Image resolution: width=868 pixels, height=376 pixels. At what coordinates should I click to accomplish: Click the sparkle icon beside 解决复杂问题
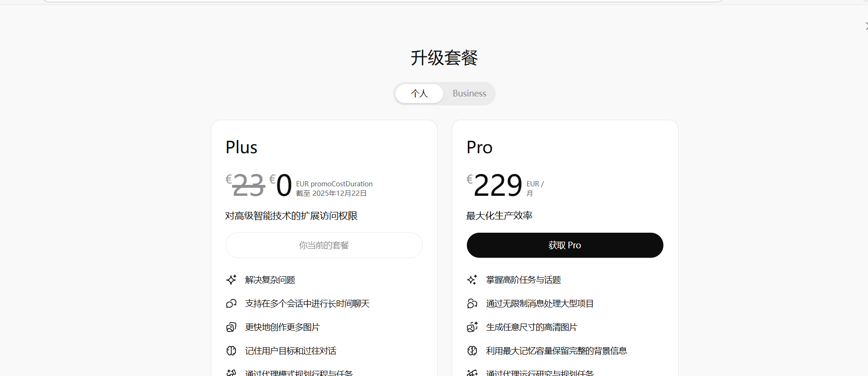[x=231, y=280]
